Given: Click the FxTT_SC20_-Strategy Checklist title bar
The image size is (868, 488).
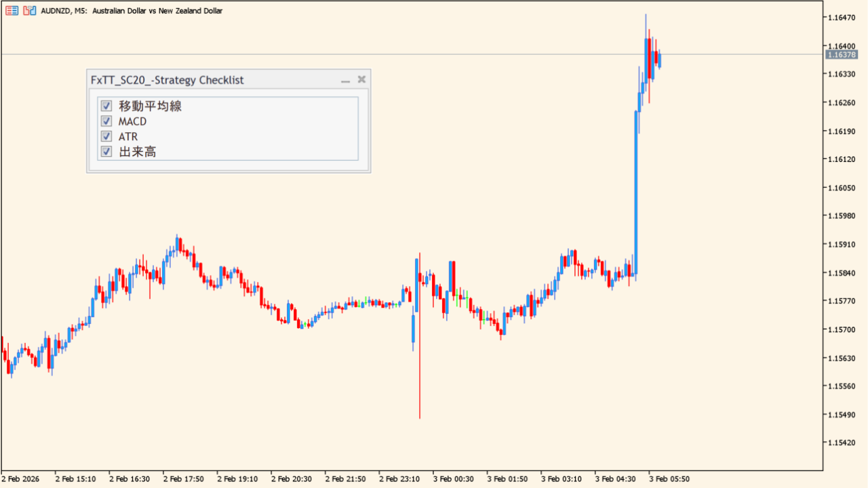Looking at the screenshot, I should [203, 80].
